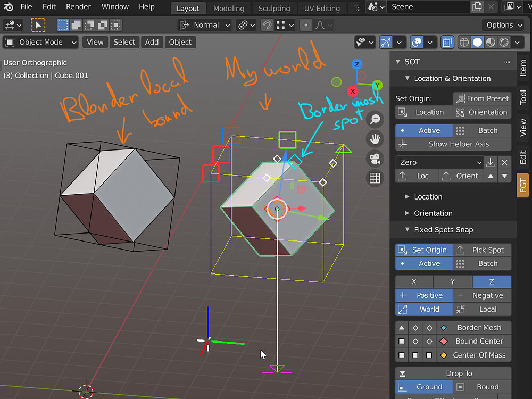Screen dimensions: 532x399
Task: Switch to solid shading
Action: pyautogui.click(x=477, y=42)
